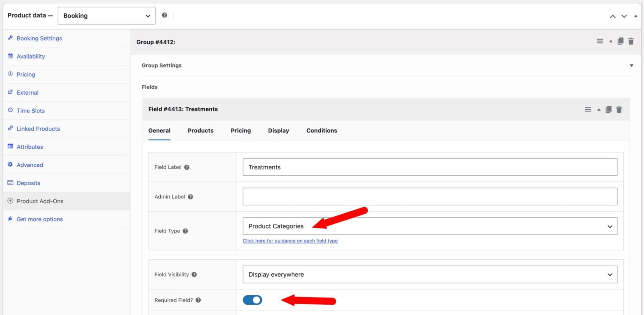Go to the Availability section

pos(31,56)
